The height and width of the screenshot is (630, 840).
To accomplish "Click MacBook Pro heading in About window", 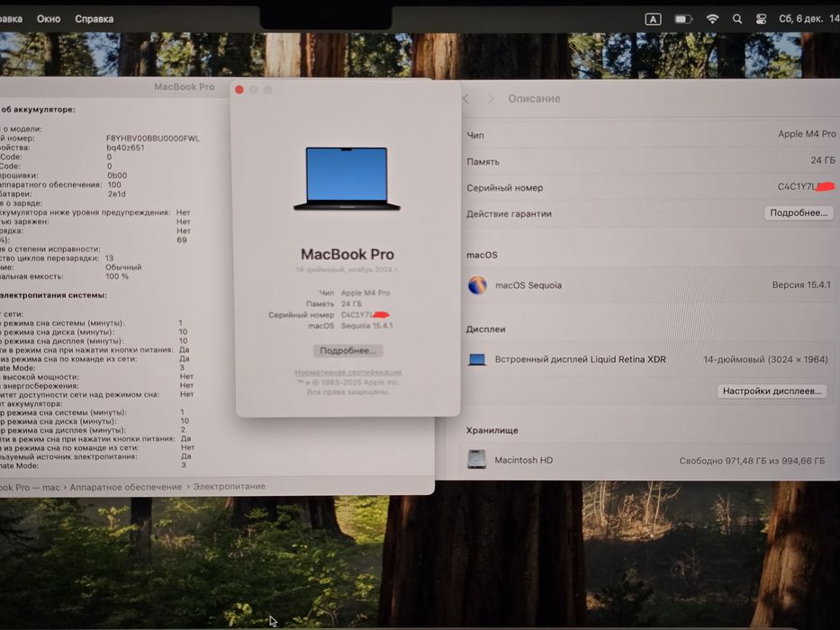I will click(x=348, y=254).
